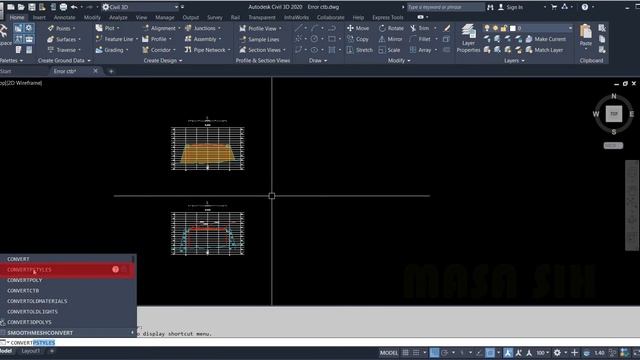Viewport: 640px width, 360px height.
Task: Expand the Create Design panel
Action: [163, 60]
